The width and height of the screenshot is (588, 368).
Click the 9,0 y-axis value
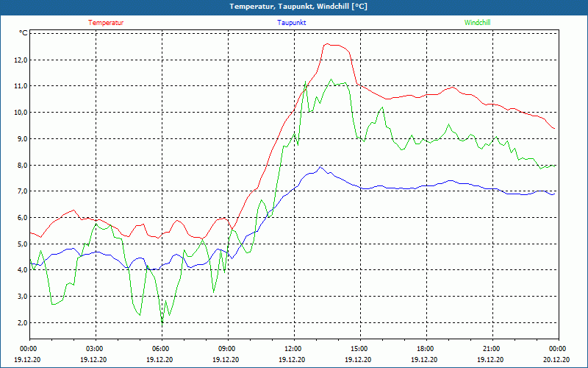point(22,138)
